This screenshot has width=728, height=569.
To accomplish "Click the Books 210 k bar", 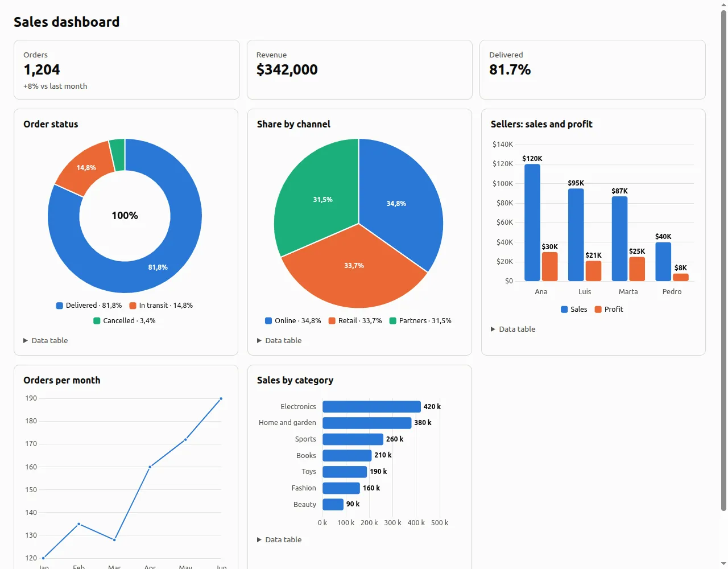I will (x=347, y=456).
